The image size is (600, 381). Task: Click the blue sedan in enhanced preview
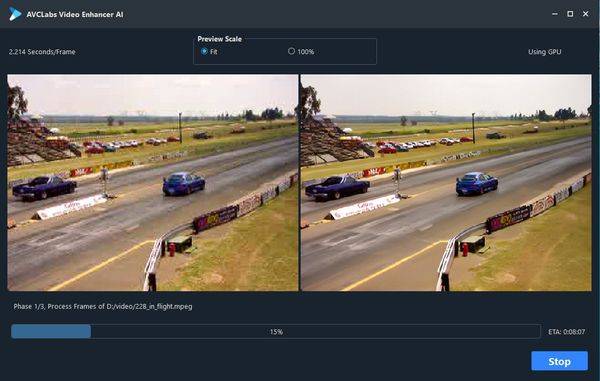pyautogui.click(x=476, y=184)
